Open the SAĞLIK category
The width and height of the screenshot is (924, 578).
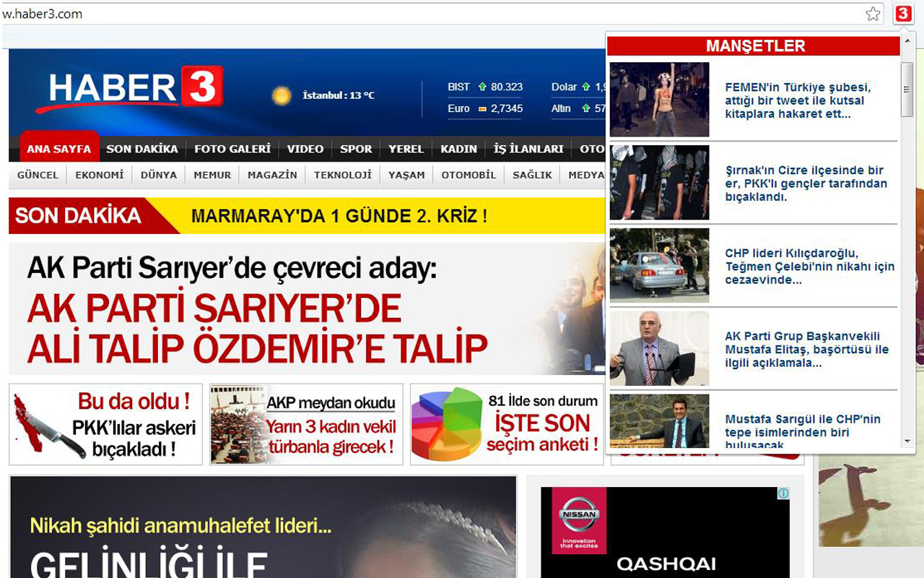click(532, 175)
